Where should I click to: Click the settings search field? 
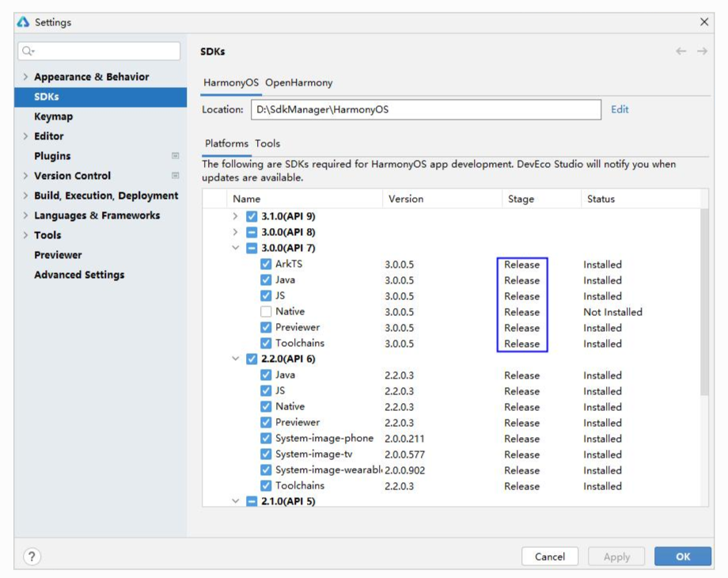click(x=99, y=51)
